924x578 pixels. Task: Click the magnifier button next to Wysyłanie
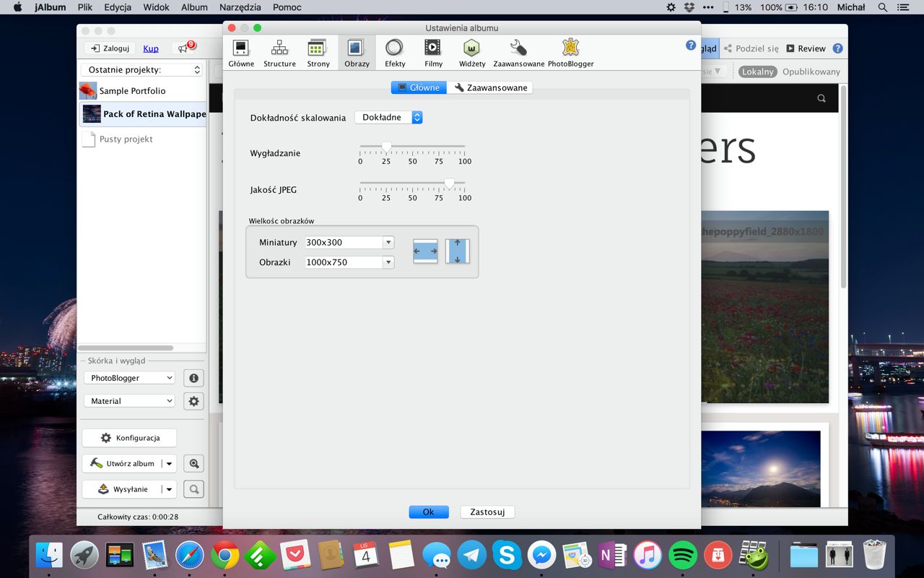click(x=193, y=489)
